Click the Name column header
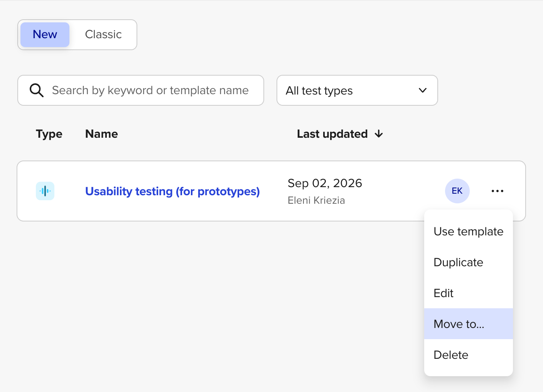 pyautogui.click(x=101, y=134)
